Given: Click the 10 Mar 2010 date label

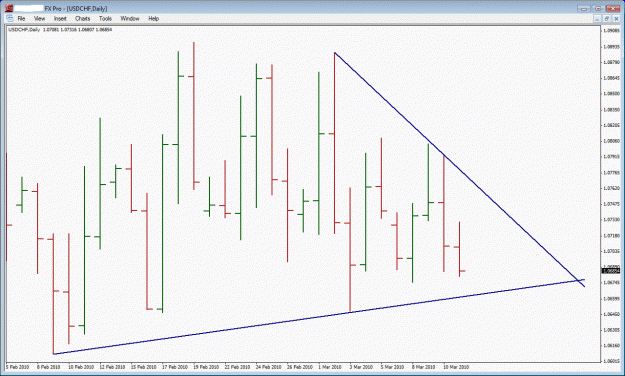Looking at the screenshot, I should point(456,367).
